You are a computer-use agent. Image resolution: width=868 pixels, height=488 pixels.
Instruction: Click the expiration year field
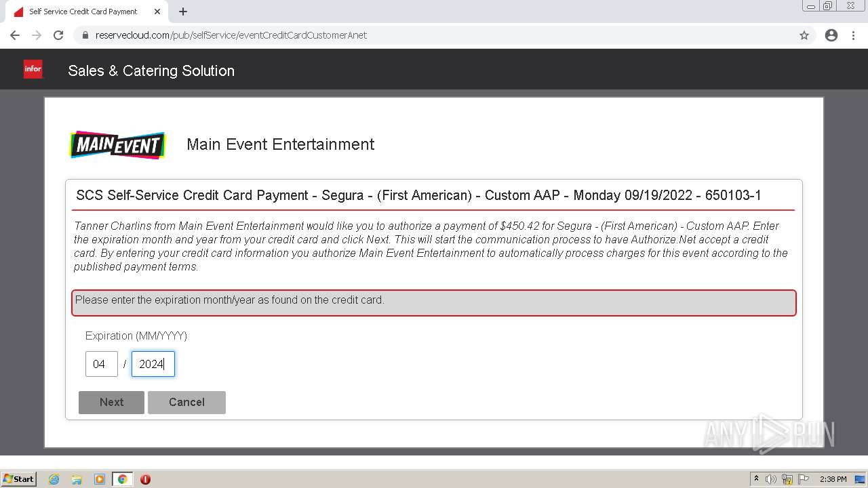(x=153, y=364)
